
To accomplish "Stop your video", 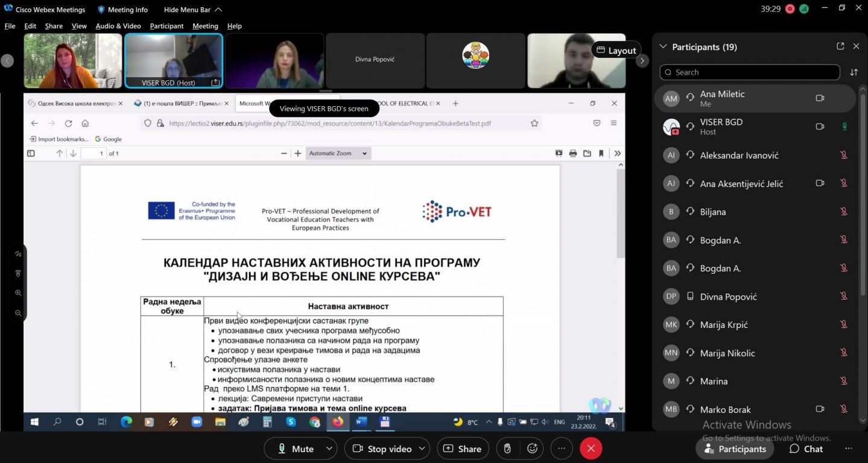I will 382,449.
